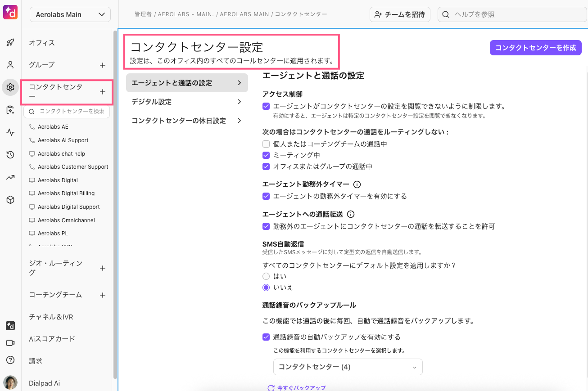Open the clipboard sparkle icon in sidebar
The height and width of the screenshot is (391, 588).
click(10, 110)
